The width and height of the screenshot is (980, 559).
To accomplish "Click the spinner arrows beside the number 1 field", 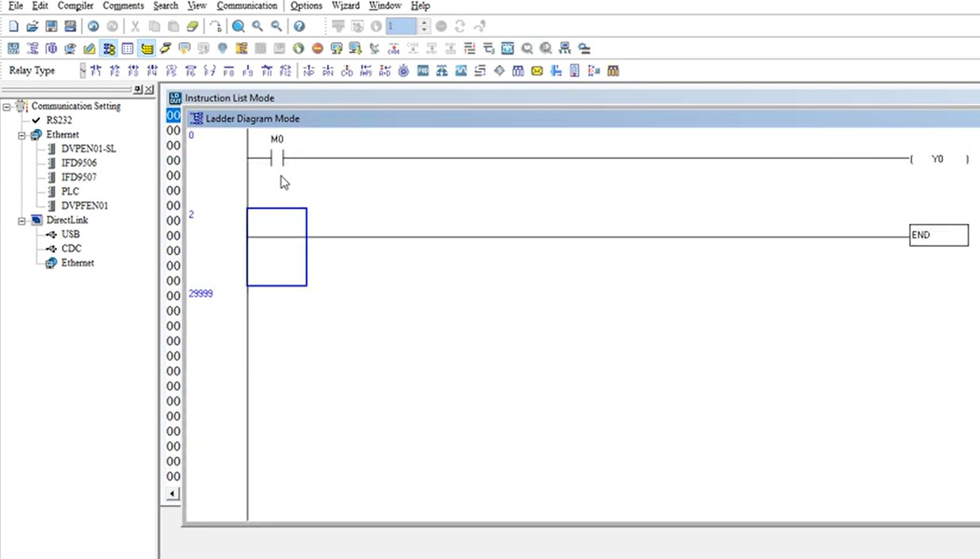I will pyautogui.click(x=424, y=26).
